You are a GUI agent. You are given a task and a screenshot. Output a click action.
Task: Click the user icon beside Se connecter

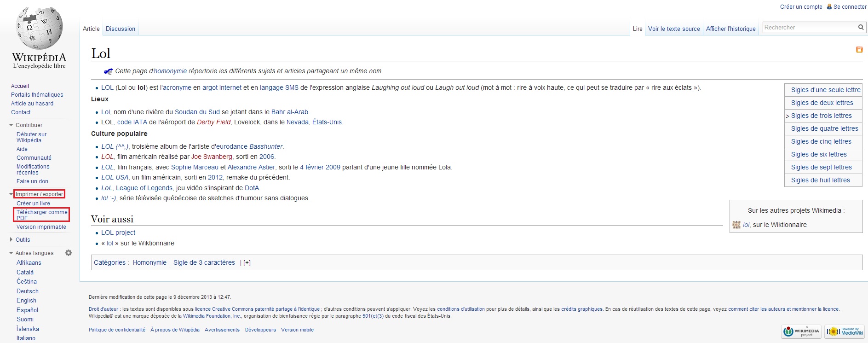click(829, 7)
